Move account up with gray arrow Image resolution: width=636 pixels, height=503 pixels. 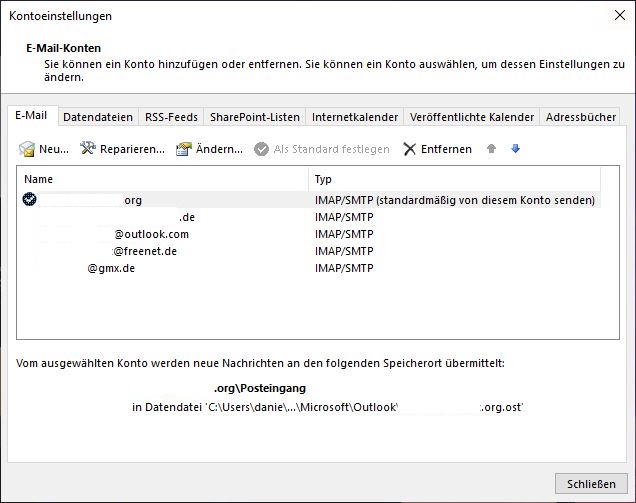(x=491, y=148)
